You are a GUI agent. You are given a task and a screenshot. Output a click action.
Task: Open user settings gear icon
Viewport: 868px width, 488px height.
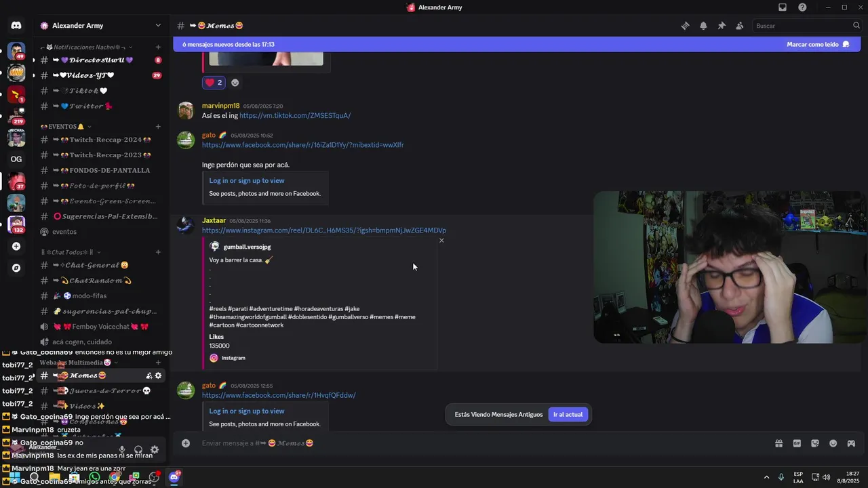tap(155, 449)
